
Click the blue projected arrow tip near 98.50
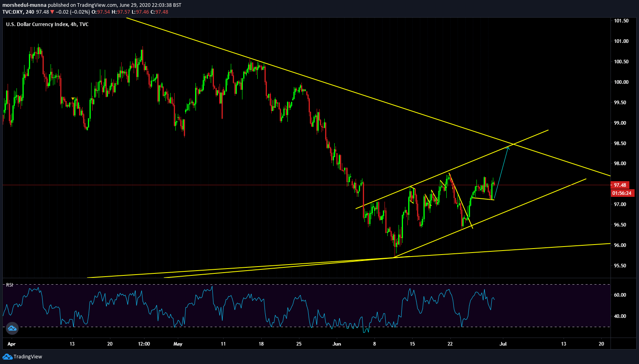508,148
